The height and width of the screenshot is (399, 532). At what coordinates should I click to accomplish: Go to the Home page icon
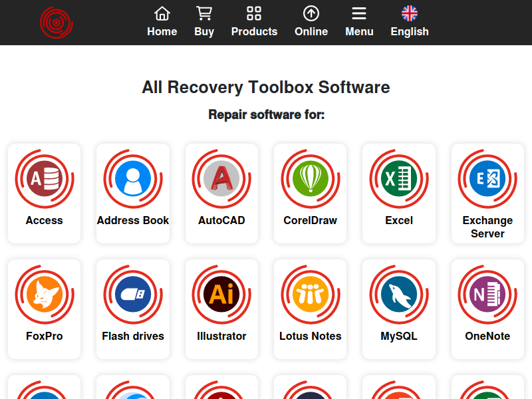click(162, 13)
